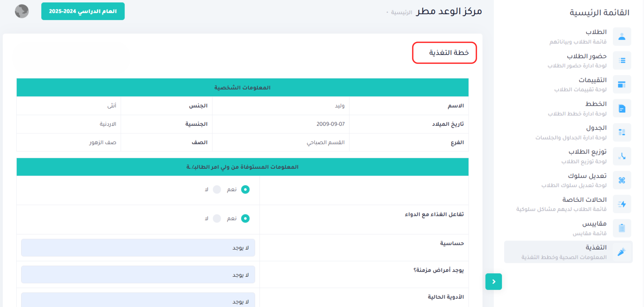Screen dimensions: 644x307
Task: Select لا radio in first question row
Action: point(217,190)
